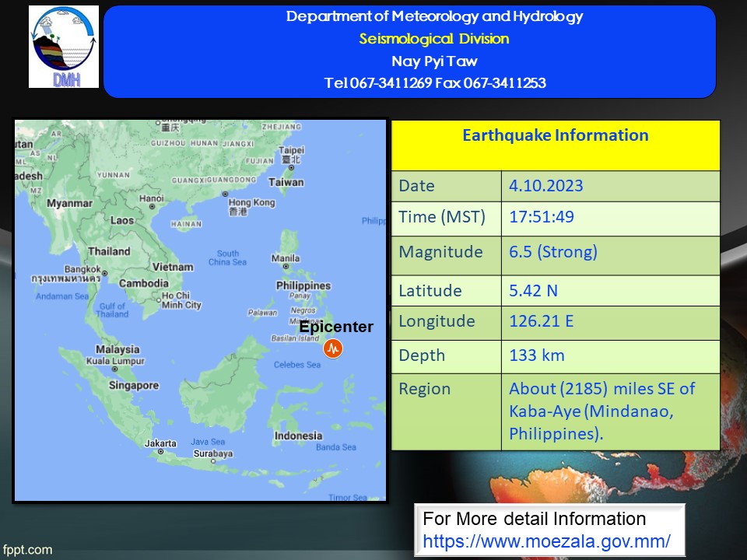Screen dimensions: 747x560
Task: Click the orange epicenter marker on map
Action: tap(333, 348)
